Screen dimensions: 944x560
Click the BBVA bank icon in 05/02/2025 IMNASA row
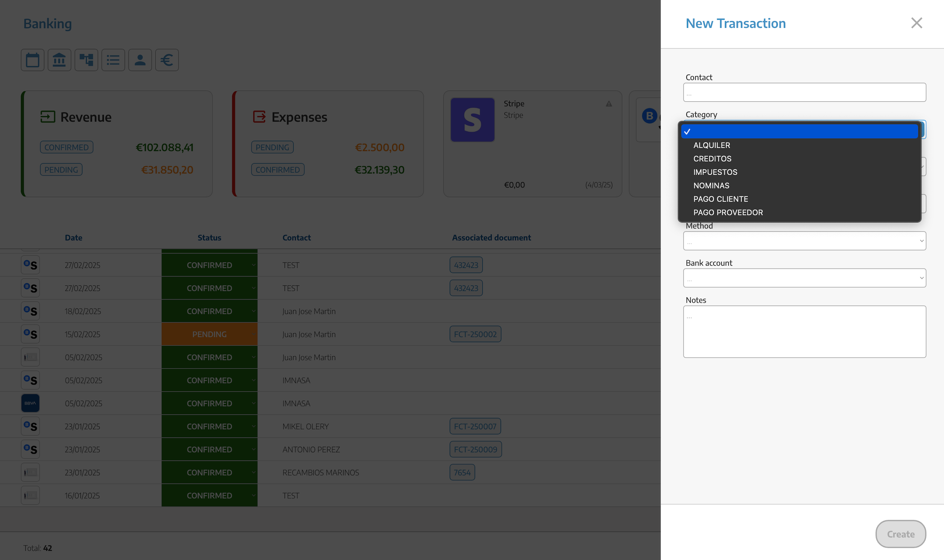30,404
